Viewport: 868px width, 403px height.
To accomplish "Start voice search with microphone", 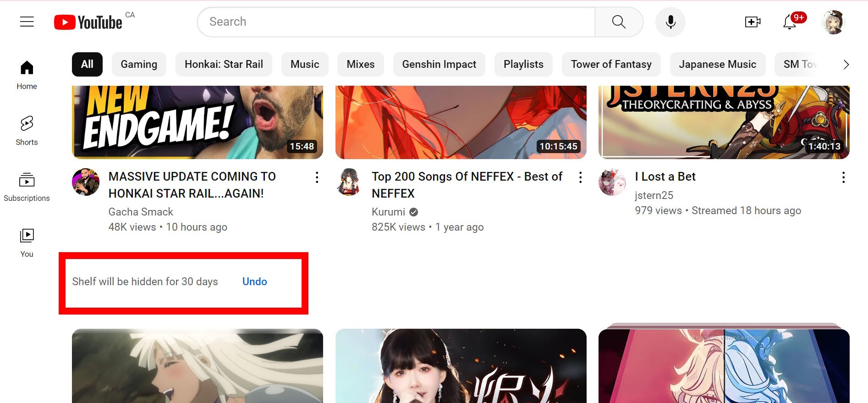I will pos(670,22).
